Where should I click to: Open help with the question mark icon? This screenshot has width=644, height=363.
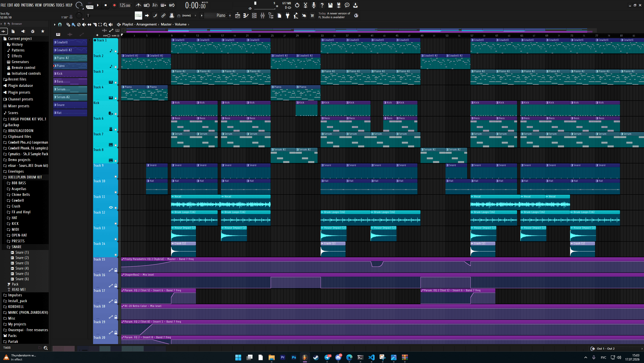point(322,5)
